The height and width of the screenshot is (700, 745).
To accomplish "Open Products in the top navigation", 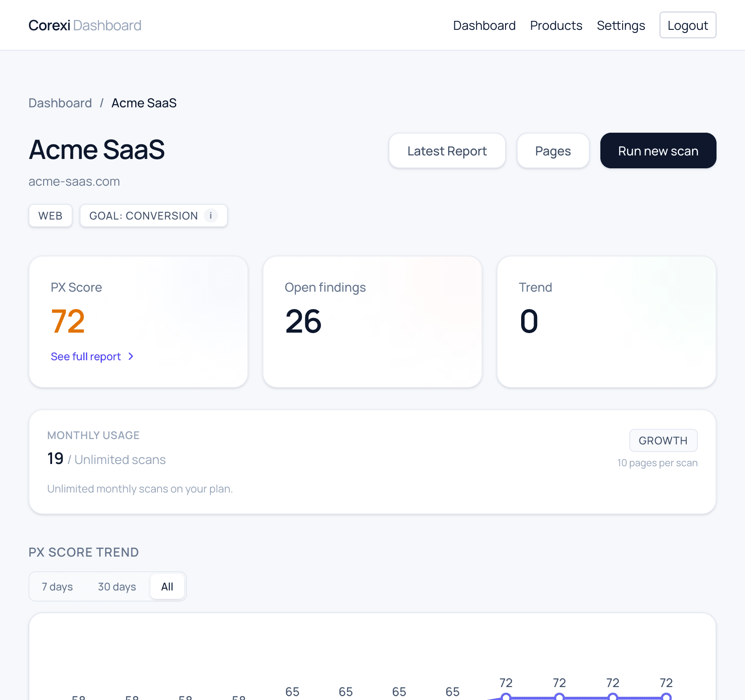I will [556, 25].
